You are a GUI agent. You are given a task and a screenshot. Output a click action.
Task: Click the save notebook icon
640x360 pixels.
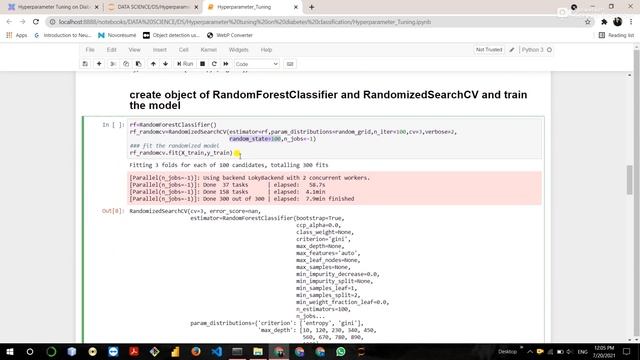click(x=85, y=64)
